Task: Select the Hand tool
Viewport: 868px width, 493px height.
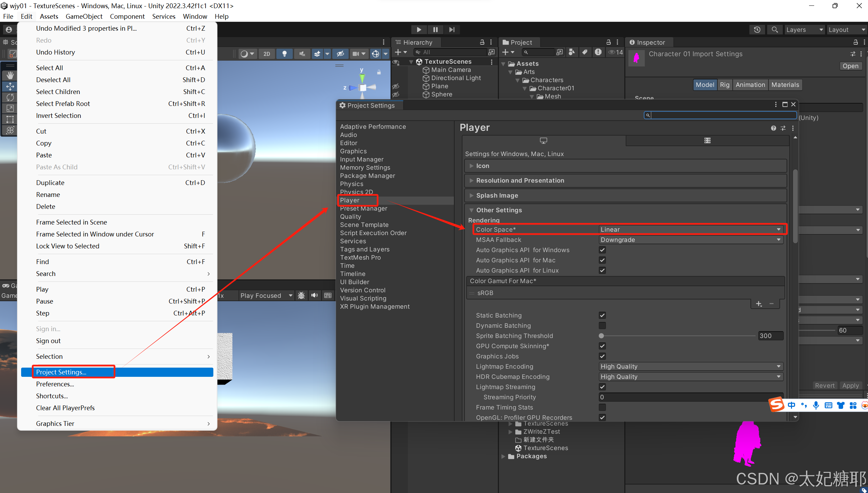Action: [x=10, y=75]
